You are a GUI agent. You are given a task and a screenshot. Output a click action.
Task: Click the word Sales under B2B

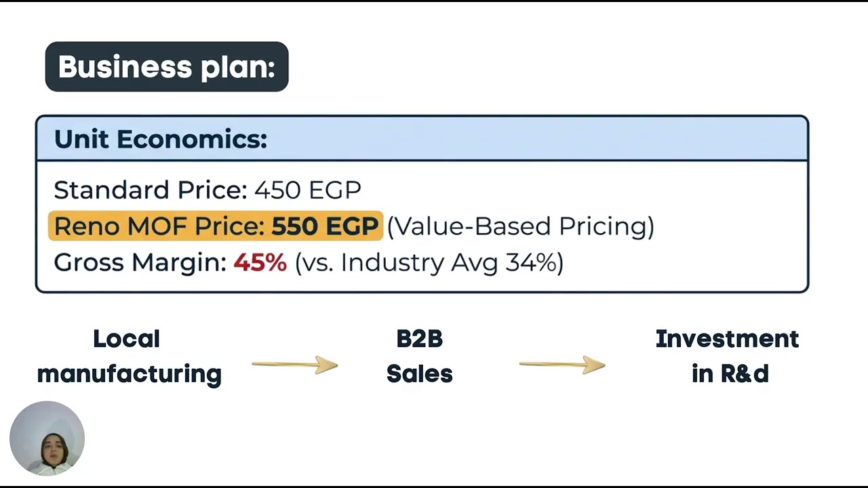(x=419, y=374)
